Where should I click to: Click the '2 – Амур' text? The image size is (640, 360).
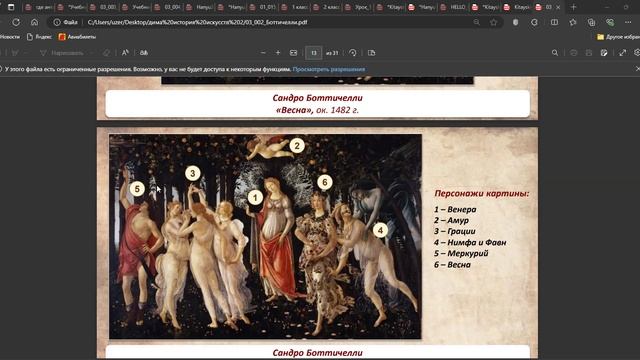451,220
